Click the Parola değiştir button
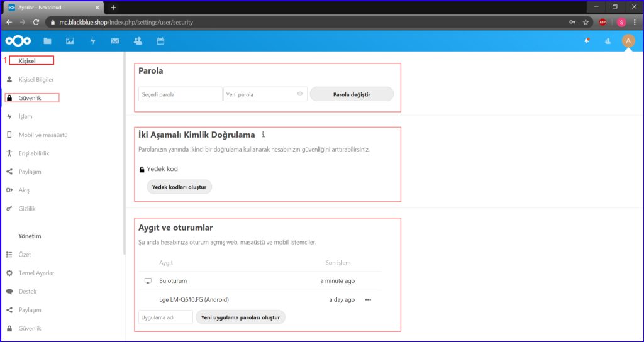 click(352, 94)
